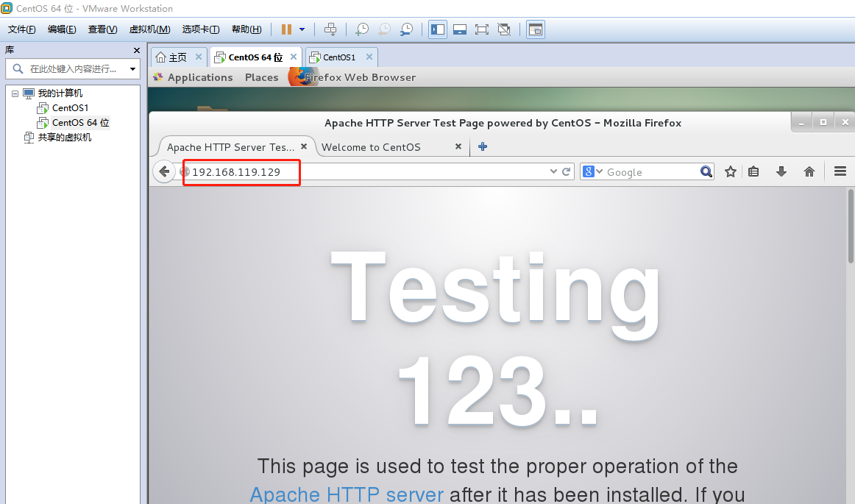Viewport: 855px width, 504px height.
Task: Open the search engine selector dropdown
Action: pyautogui.click(x=592, y=172)
